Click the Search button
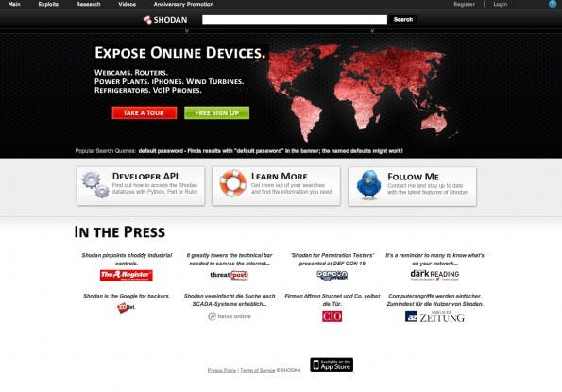This screenshot has height=392, width=562. 403,19
